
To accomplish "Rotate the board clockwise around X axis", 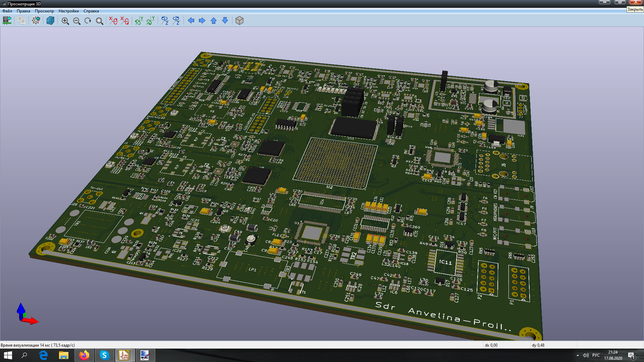I will pyautogui.click(x=113, y=20).
